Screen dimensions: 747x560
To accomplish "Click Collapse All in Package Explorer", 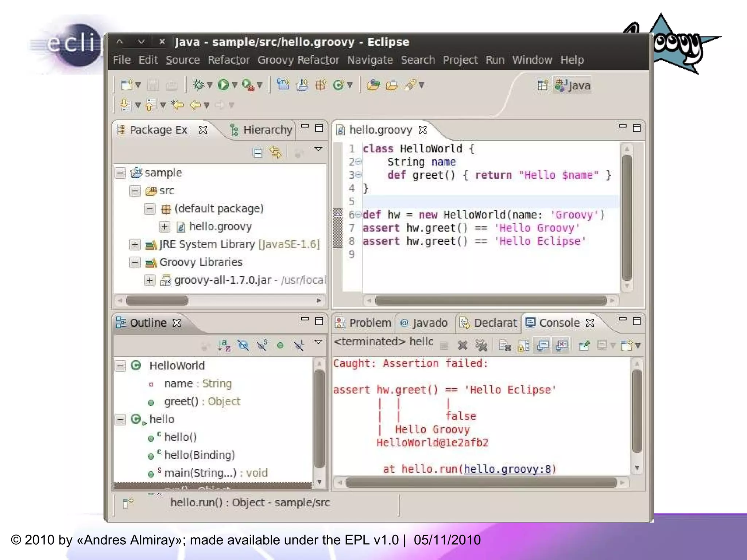I will 258,152.
